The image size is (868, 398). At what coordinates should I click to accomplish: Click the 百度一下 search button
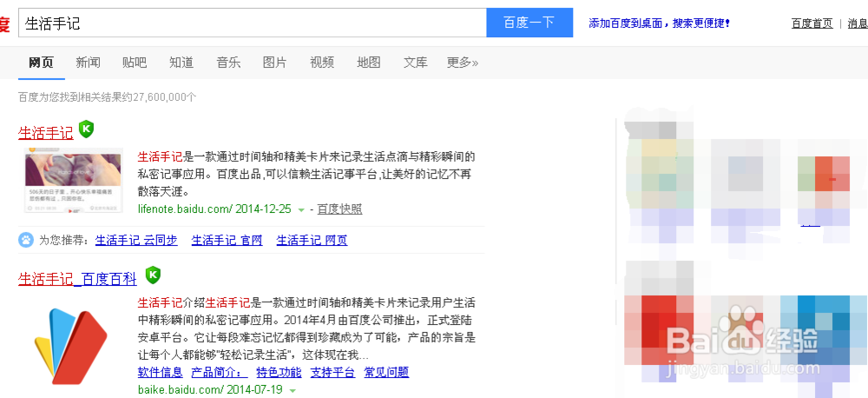pyautogui.click(x=529, y=23)
